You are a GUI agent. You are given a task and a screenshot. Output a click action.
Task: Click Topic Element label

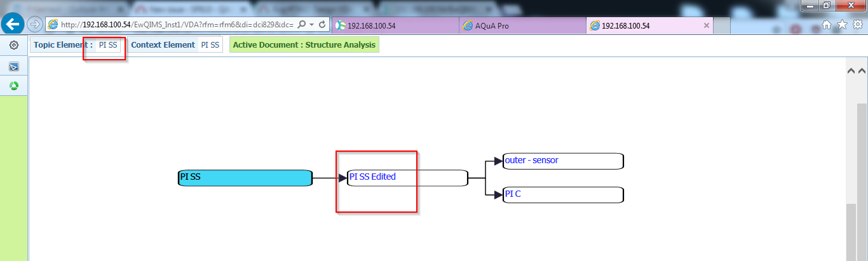coord(63,45)
